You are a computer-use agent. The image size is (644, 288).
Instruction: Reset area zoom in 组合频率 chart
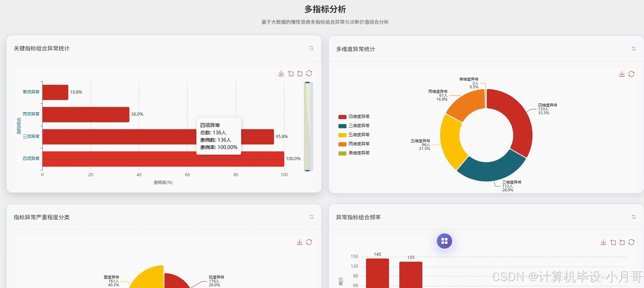(622, 242)
